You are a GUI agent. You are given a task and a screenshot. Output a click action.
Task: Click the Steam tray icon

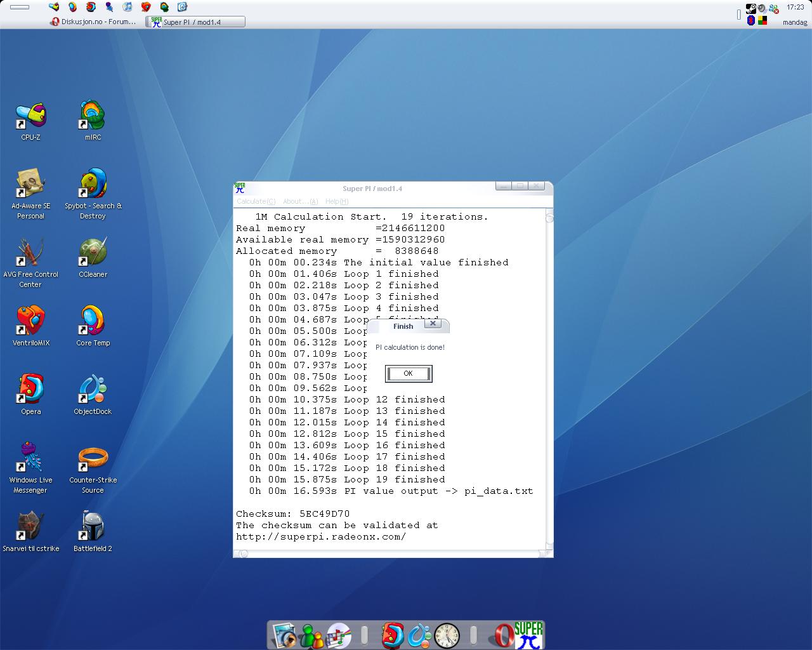pyautogui.click(x=750, y=9)
